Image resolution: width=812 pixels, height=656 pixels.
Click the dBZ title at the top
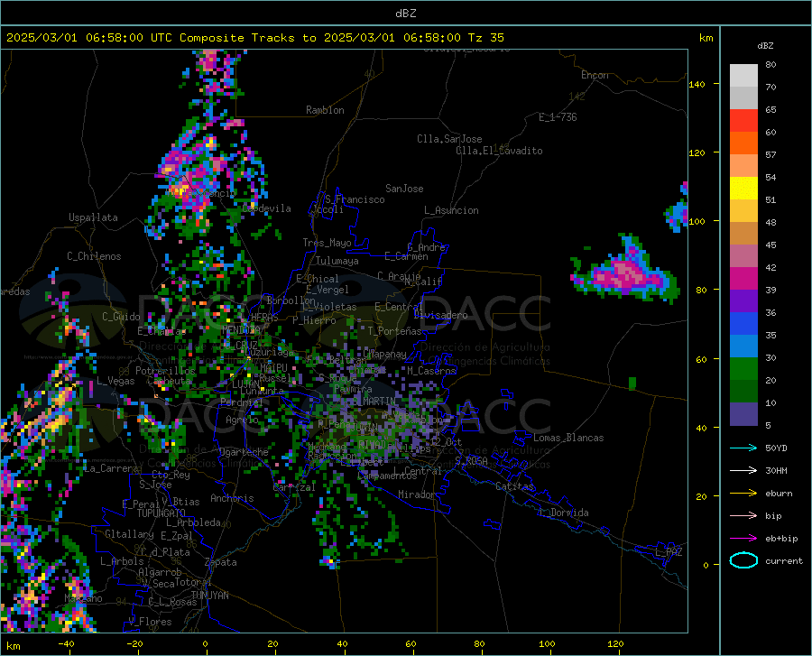click(405, 14)
